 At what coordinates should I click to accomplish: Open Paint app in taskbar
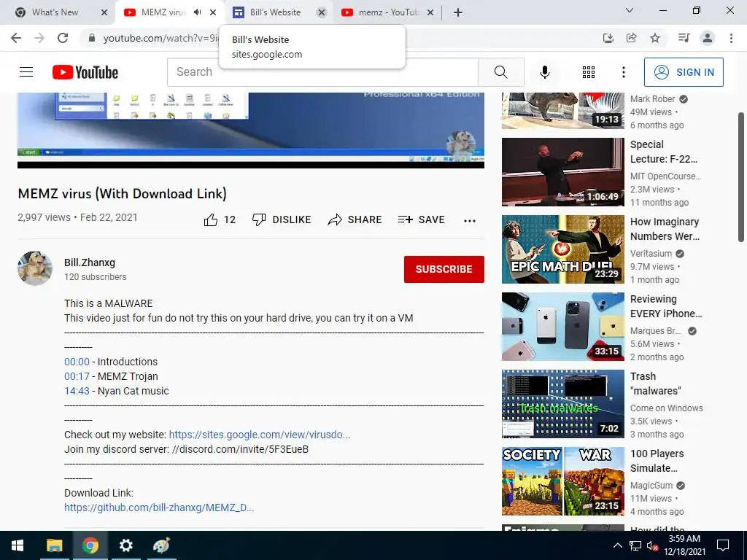pos(161,545)
